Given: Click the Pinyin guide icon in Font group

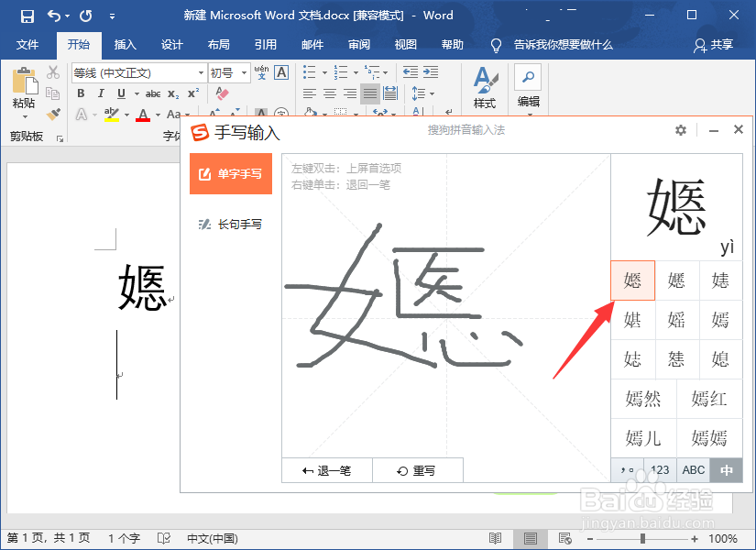Looking at the screenshot, I should coord(260,72).
